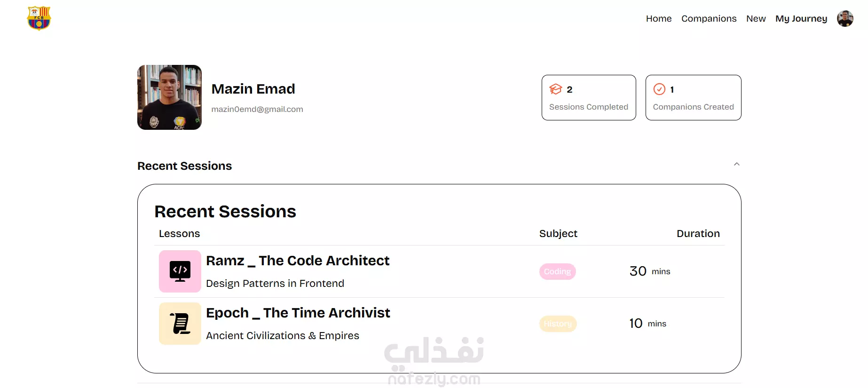The width and height of the screenshot is (868, 388).
Task: Click the graduation cap sessions icon
Action: 556,89
